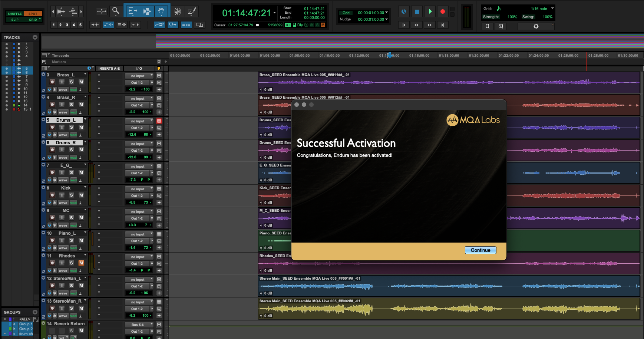Open the Tracks list menu
The image size is (644, 339).
click(35, 37)
